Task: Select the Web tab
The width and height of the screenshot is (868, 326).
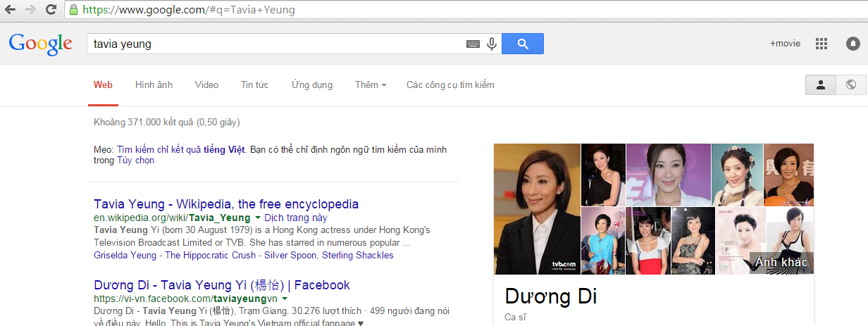Action: [103, 84]
